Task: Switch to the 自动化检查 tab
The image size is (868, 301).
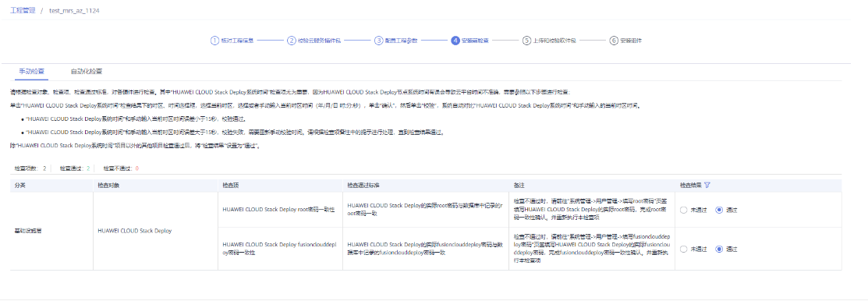Action: (x=87, y=72)
